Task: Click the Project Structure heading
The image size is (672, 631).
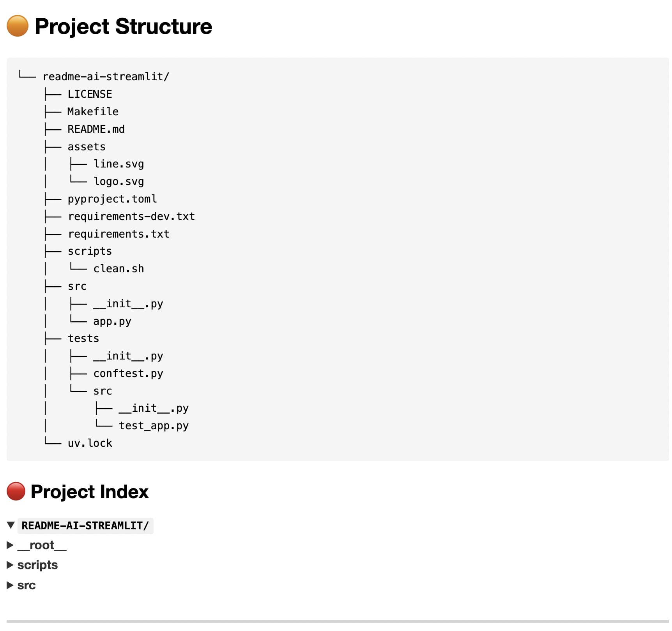Action: pos(123,26)
